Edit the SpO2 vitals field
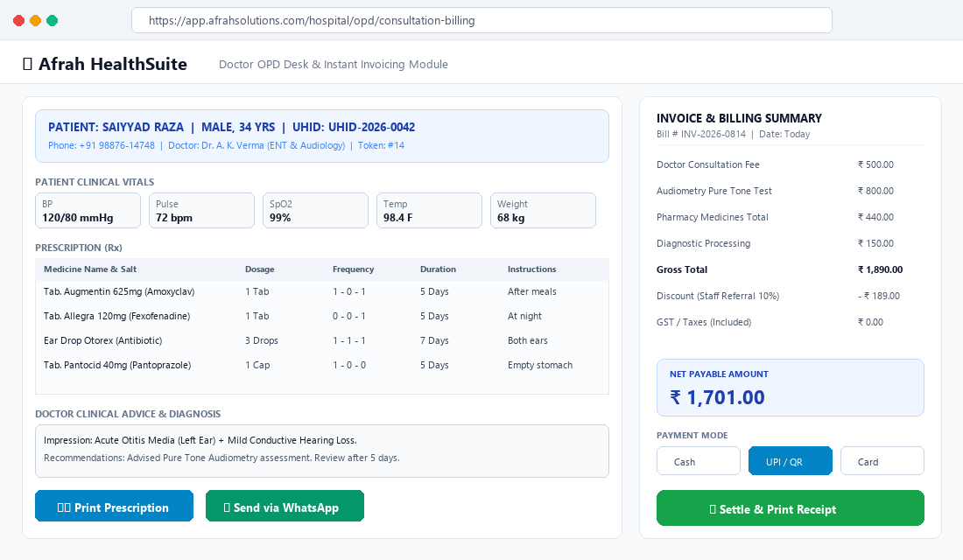963x560 pixels. pos(315,211)
